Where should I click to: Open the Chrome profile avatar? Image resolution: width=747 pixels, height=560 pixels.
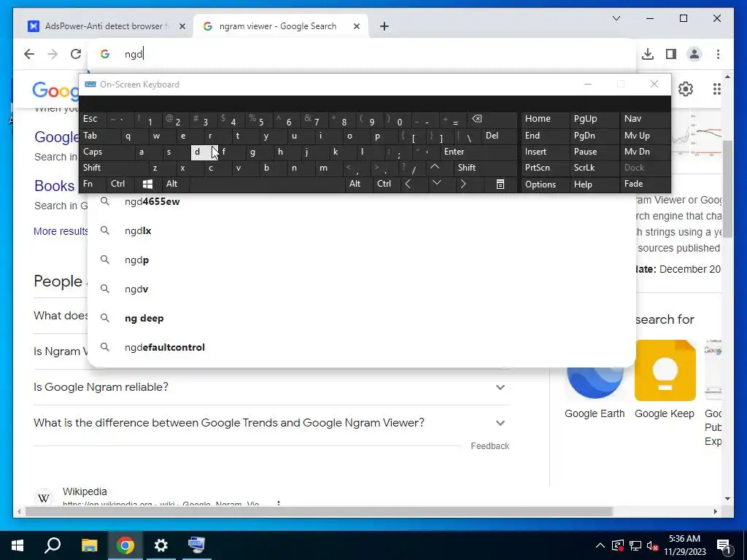coord(694,54)
